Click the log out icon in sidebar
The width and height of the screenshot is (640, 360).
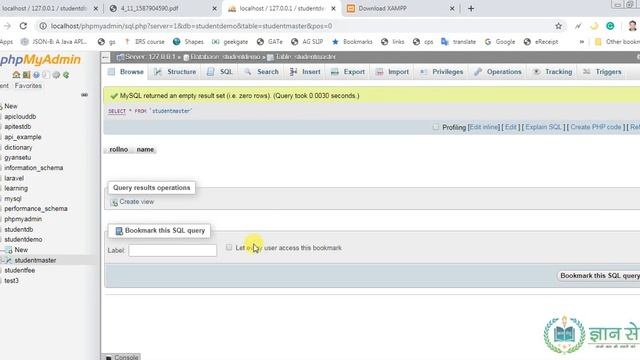click(x=27, y=75)
